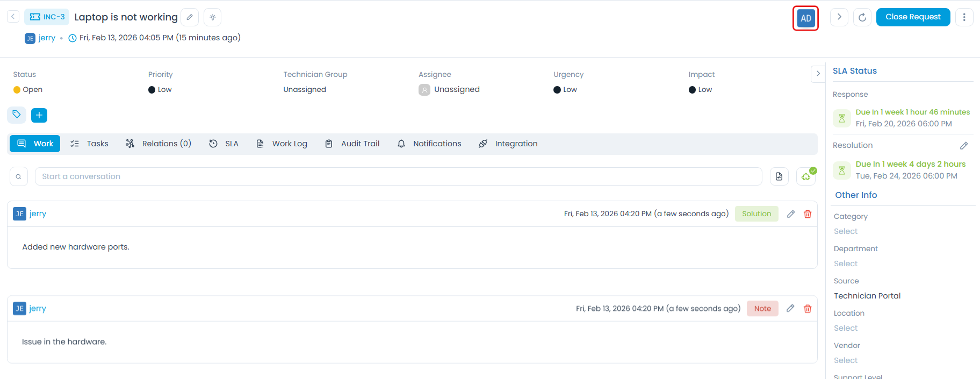Viewport: 980px width, 384px height.
Task: Delete jerry's Solution entry
Action: pyautogui.click(x=808, y=214)
